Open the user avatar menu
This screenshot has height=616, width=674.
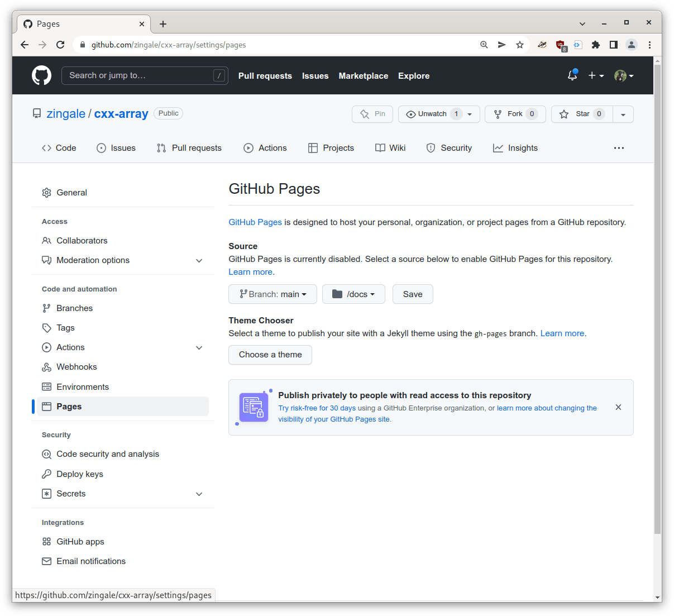[x=624, y=75]
